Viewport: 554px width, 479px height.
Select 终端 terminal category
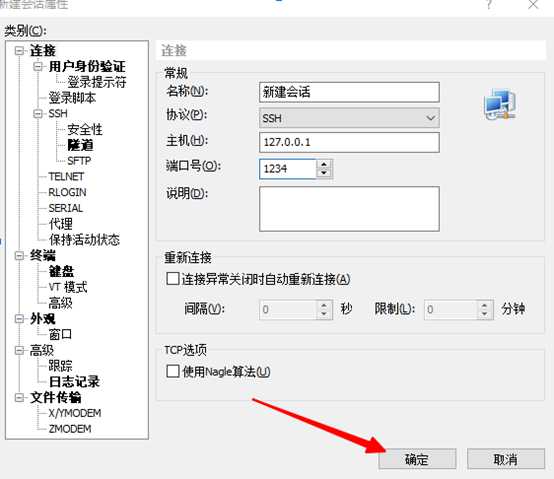coord(43,255)
